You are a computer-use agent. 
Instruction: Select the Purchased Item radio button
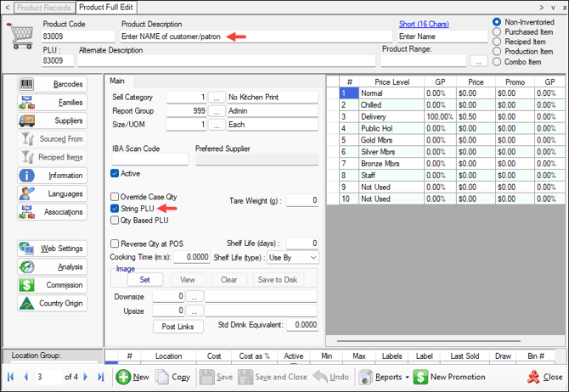(497, 32)
